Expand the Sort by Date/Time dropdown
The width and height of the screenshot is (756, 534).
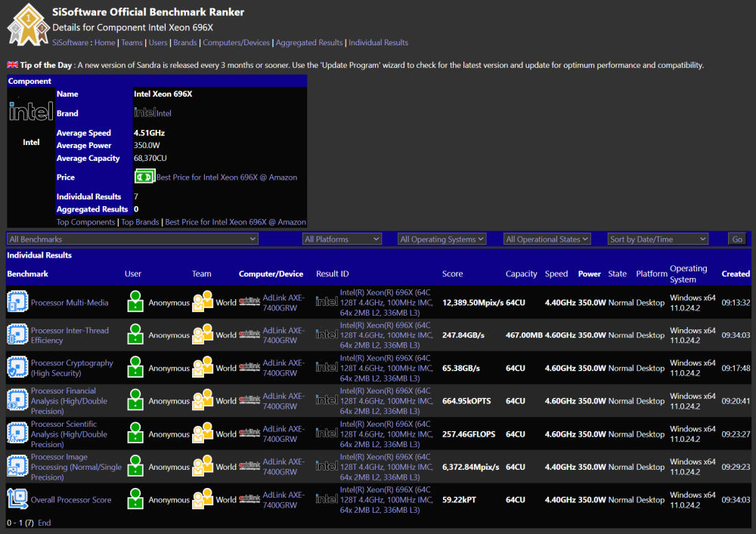657,238
